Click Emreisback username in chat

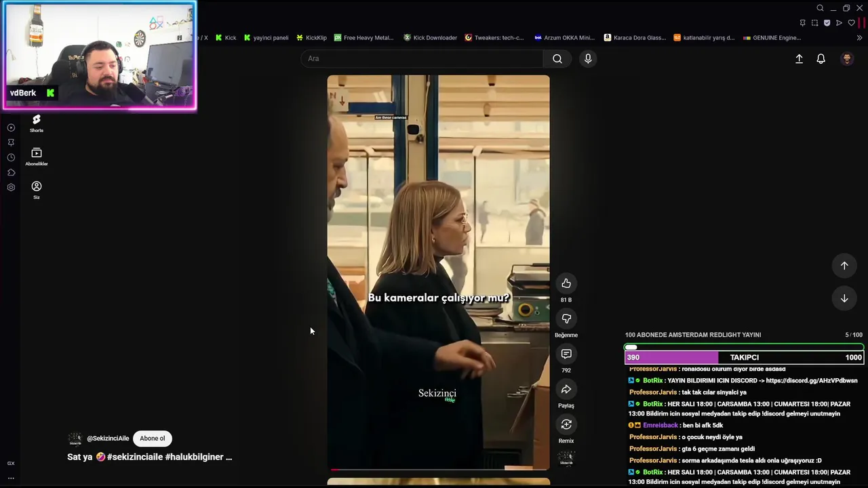[x=660, y=426]
